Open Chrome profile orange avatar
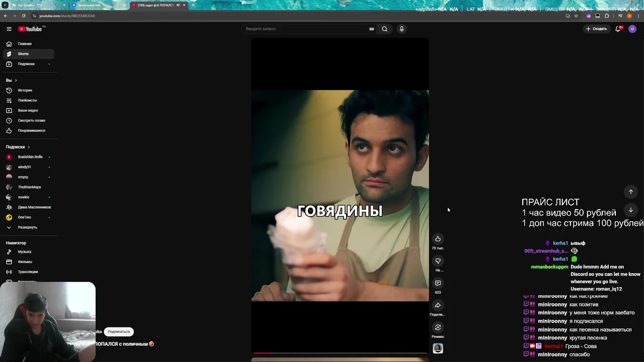Screen dimensions: 644x362 coord(629,16)
